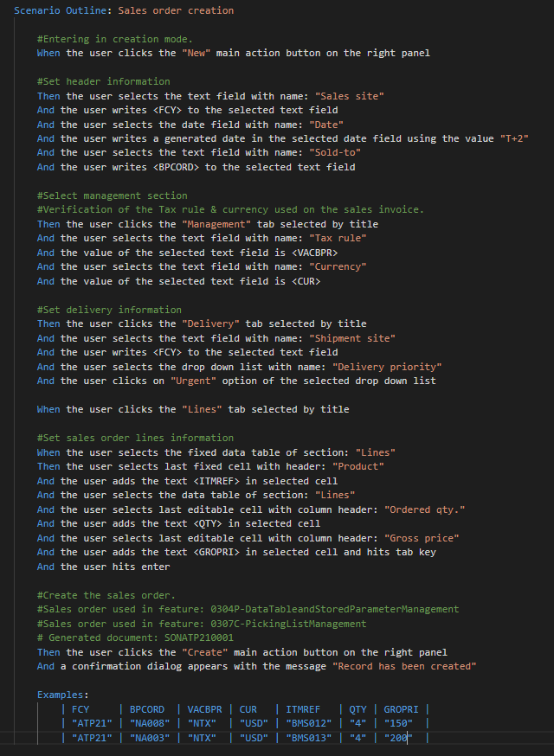Click the "T+2" date value string
The image size is (554, 756).
[x=512, y=138]
